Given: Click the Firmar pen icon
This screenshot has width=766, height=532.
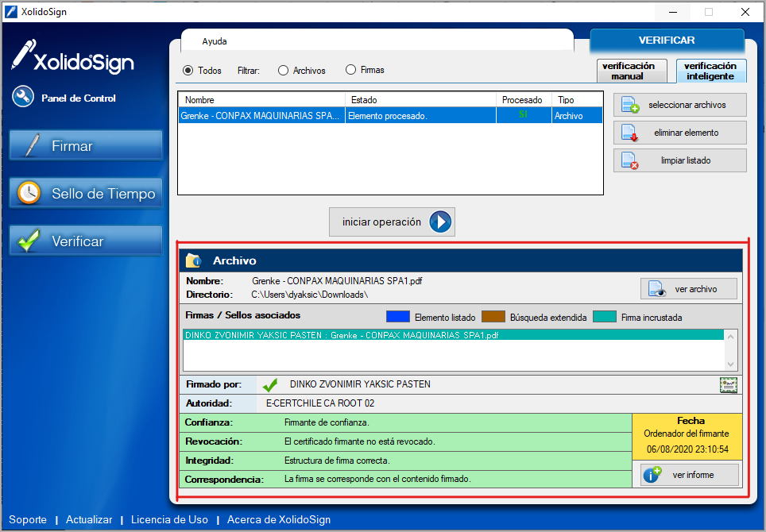Looking at the screenshot, I should [33, 145].
